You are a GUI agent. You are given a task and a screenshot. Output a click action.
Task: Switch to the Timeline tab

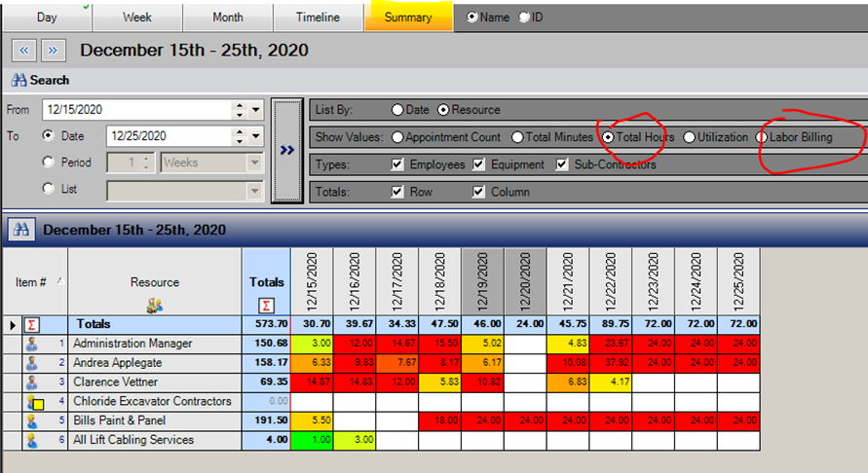tap(319, 18)
